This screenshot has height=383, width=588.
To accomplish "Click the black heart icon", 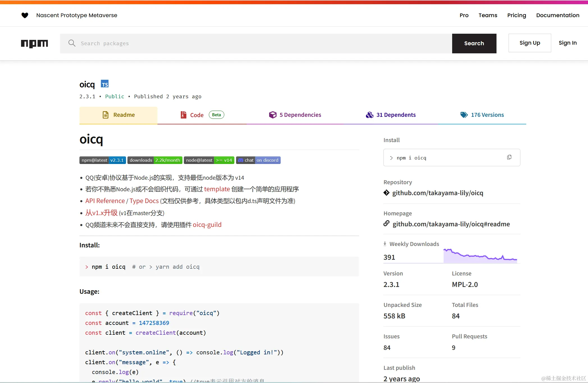I will 25,15.
